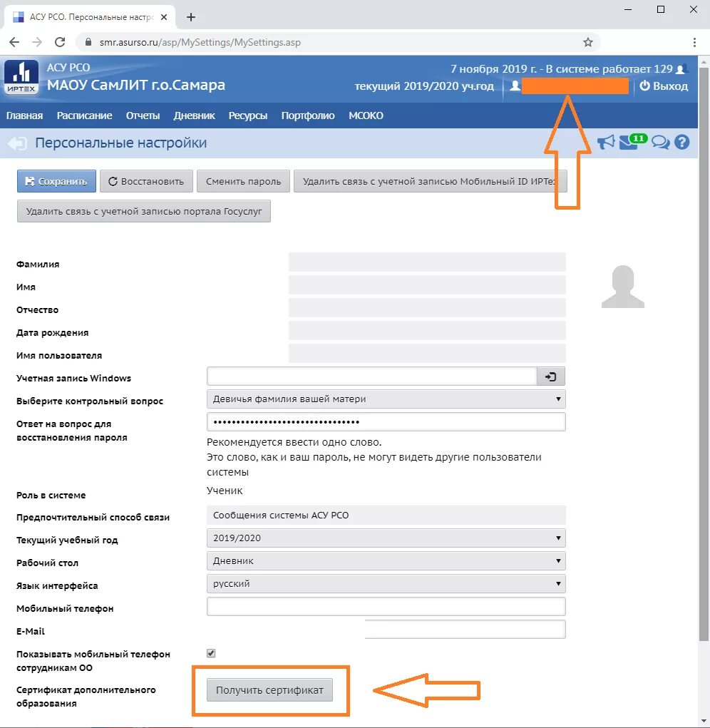Screen dimensions: 710x728
Task: Click the Отчество field
Action: coord(427,308)
